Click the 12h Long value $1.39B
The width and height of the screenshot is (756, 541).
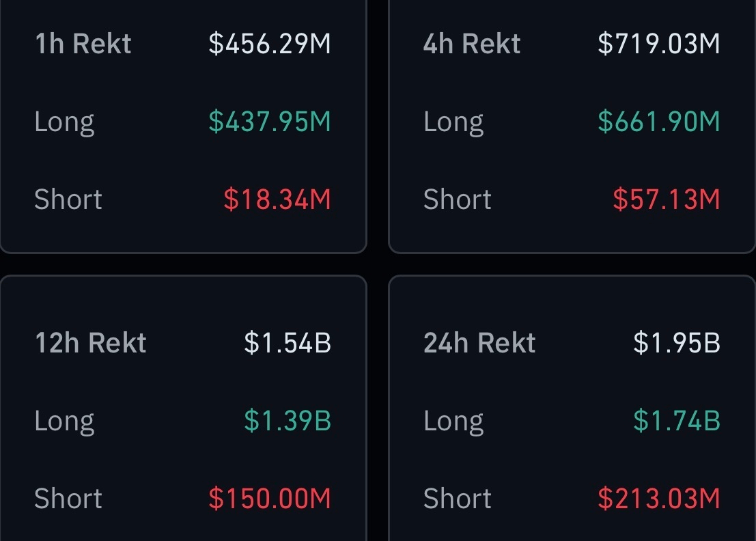(x=288, y=421)
